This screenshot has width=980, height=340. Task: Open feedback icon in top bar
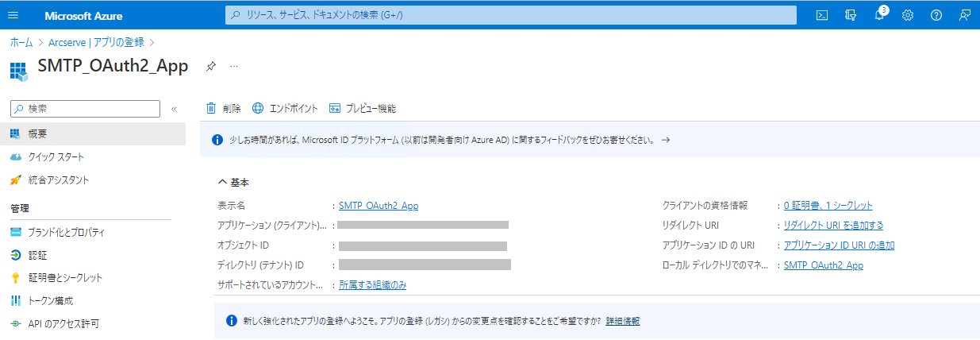click(x=965, y=15)
